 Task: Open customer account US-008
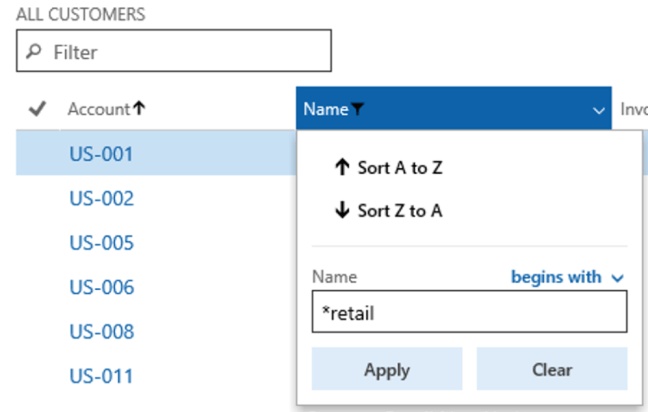pyautogui.click(x=101, y=331)
